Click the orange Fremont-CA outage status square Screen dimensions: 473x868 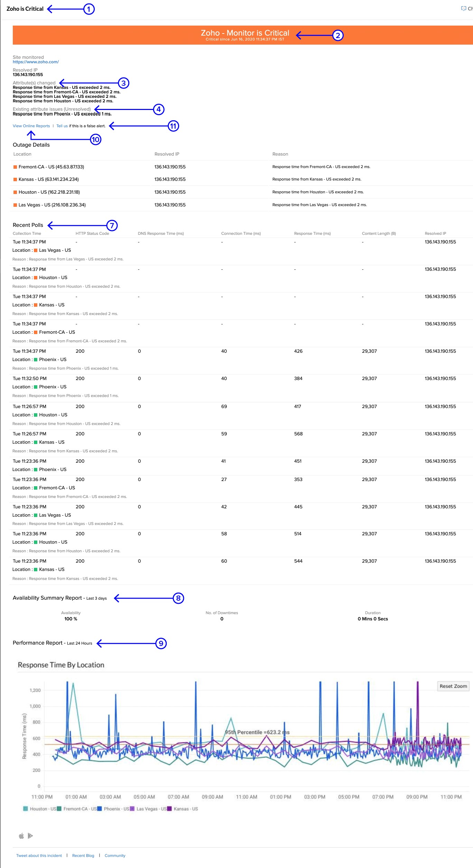tap(15, 167)
